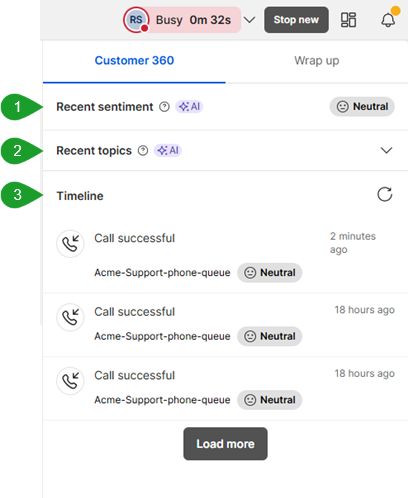409x498 pixels.
Task: Click the AI badge next to Recent sentiment
Action: click(x=189, y=107)
